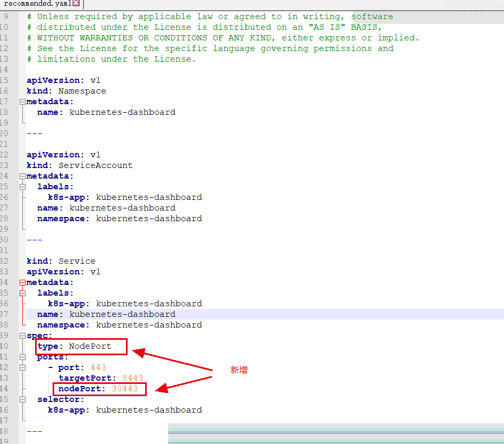The height and width of the screenshot is (444, 504).
Task: Click 'name: kubernetes-dashboard' on line 18
Action: click(106, 112)
